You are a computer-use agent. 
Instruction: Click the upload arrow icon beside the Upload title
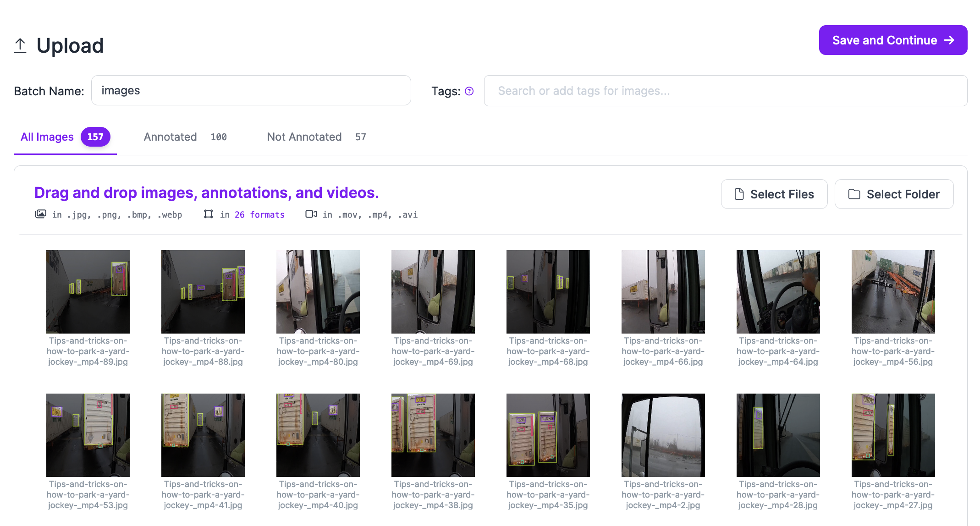[x=20, y=45]
